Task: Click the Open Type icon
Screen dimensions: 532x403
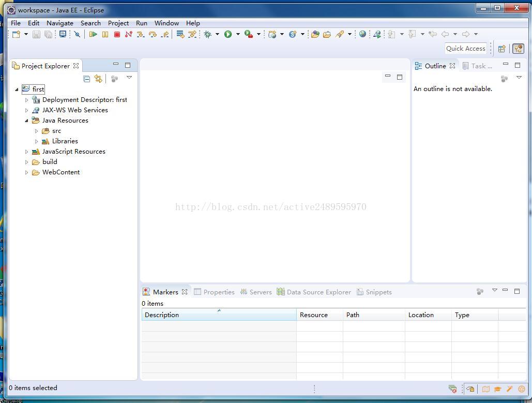Action: 315,34
